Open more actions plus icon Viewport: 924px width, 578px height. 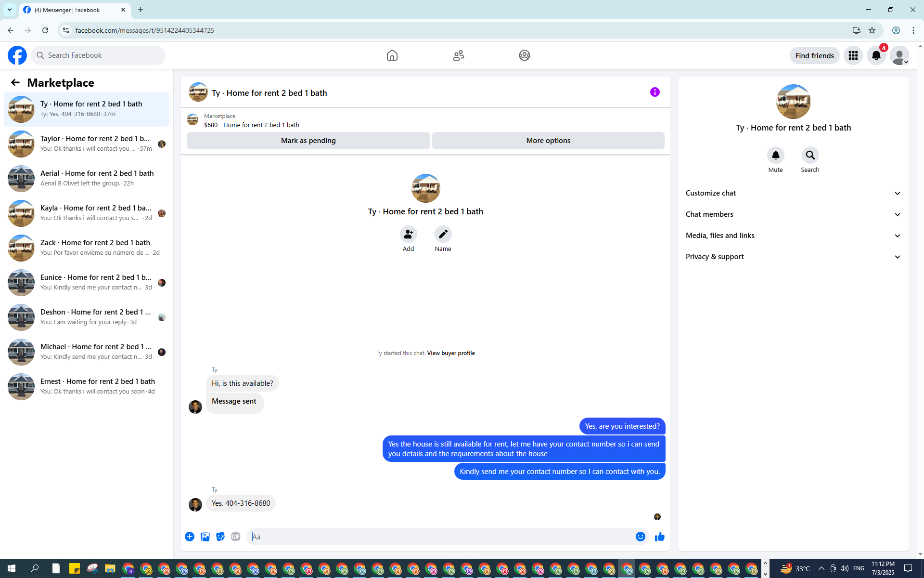tap(190, 537)
